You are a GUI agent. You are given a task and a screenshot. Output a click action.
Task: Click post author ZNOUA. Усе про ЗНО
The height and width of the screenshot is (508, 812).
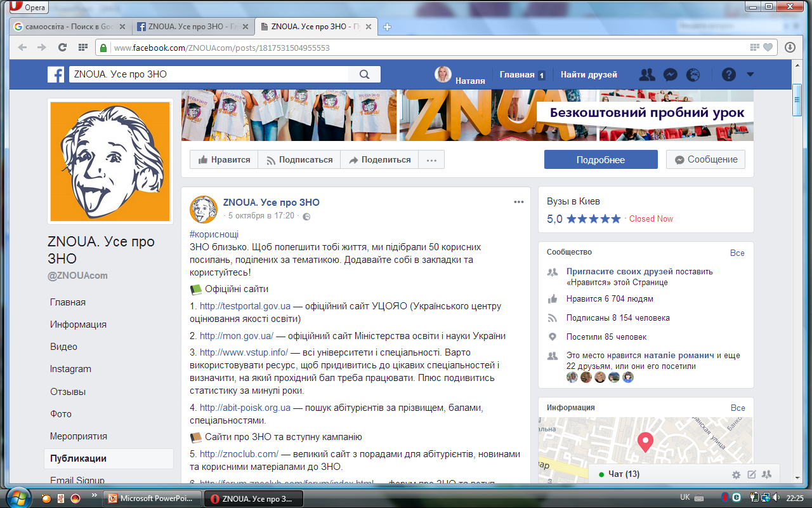(271, 203)
